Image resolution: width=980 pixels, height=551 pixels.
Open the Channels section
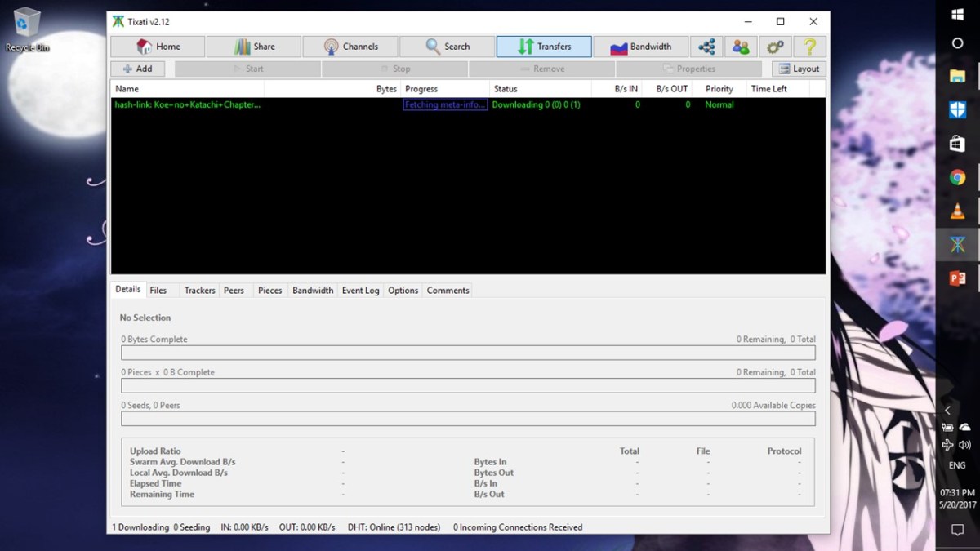(x=350, y=47)
